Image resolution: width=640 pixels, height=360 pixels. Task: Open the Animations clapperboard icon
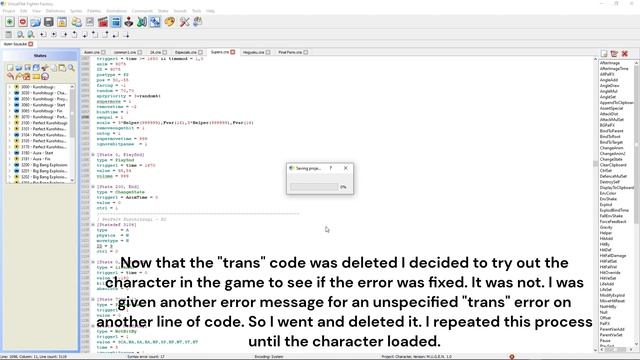tap(103, 22)
